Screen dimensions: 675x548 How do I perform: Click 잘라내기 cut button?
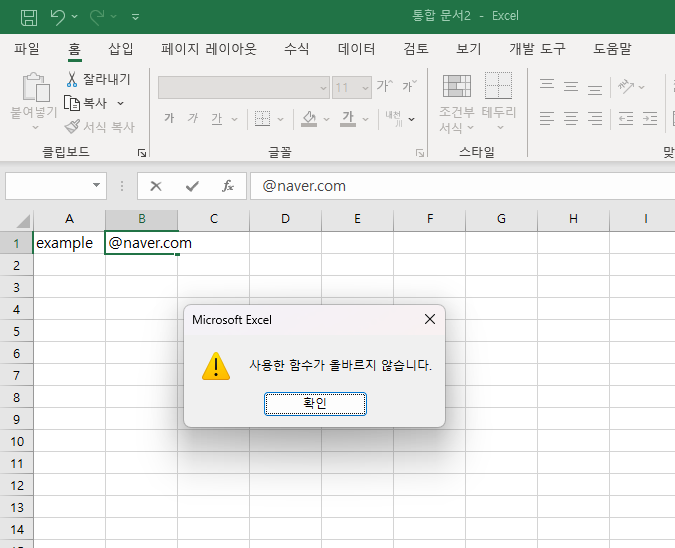click(98, 79)
